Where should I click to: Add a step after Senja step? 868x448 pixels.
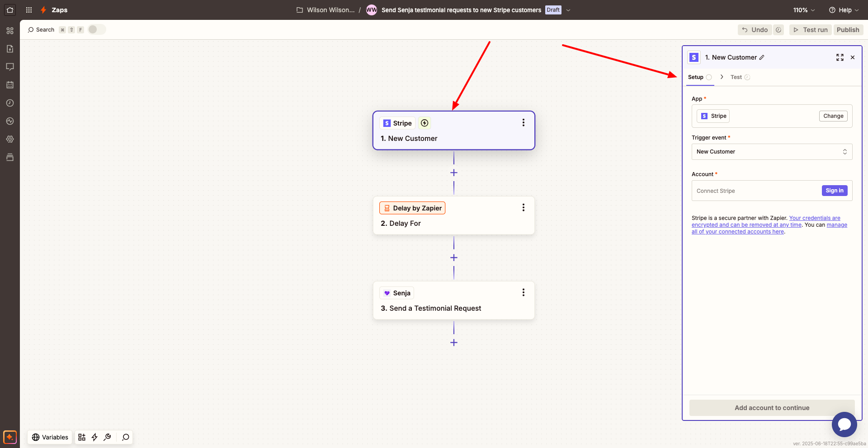pos(454,342)
